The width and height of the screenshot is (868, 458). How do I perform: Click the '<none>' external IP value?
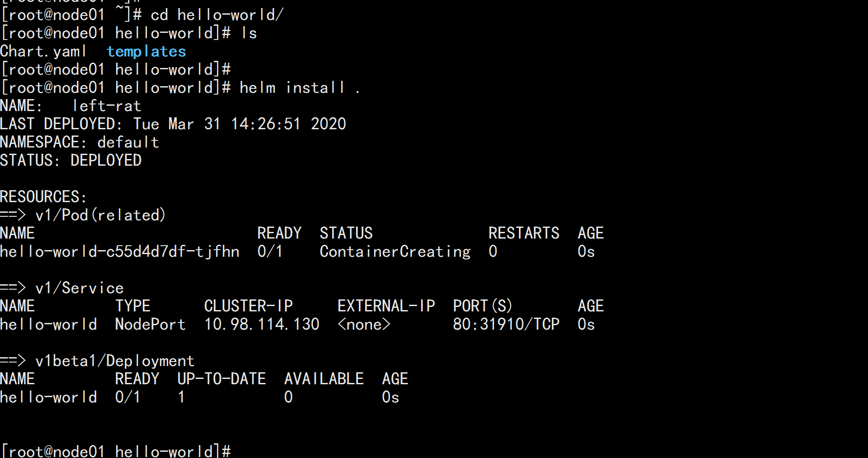click(364, 324)
